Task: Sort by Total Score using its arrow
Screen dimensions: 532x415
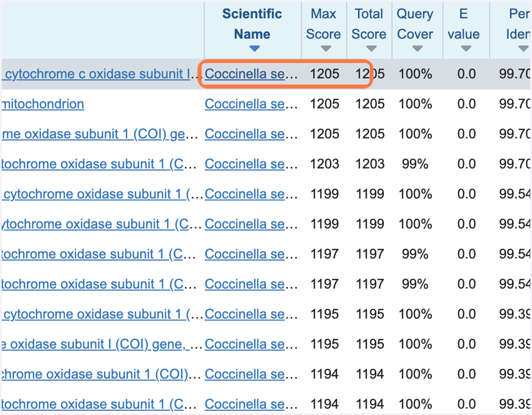Action: [x=371, y=48]
